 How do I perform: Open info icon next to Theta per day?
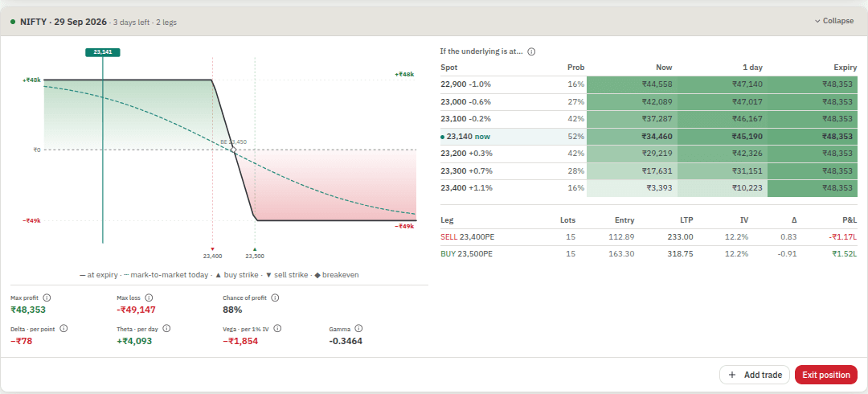pos(166,328)
